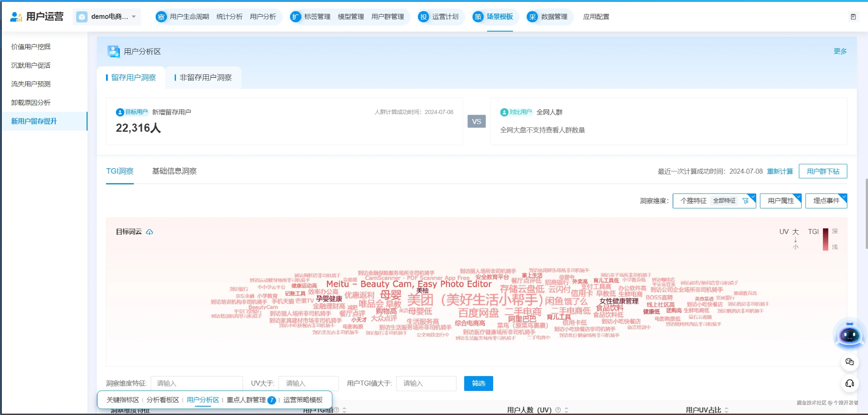This screenshot has height=415, width=868.
Task: Switch to 非留存用户洞察 tab
Action: coord(205,77)
